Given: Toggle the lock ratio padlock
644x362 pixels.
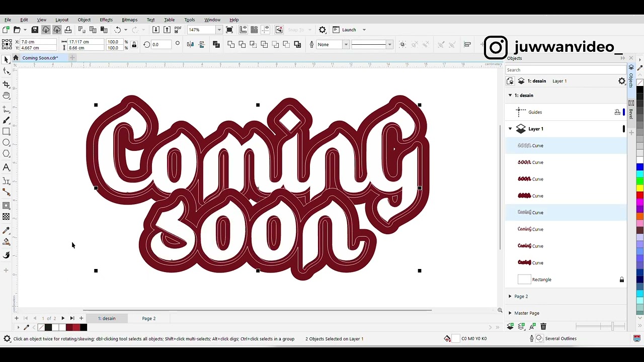Looking at the screenshot, I should point(134,45).
